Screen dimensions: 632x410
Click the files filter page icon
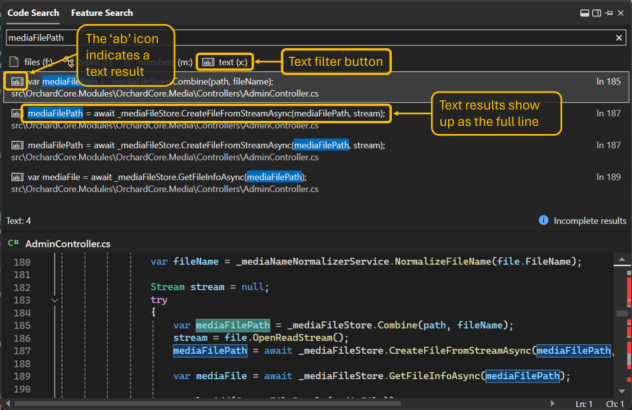point(13,61)
